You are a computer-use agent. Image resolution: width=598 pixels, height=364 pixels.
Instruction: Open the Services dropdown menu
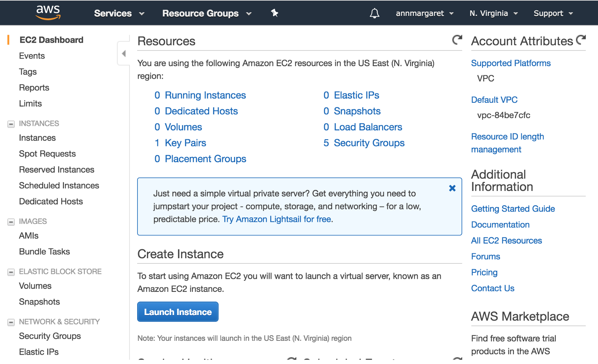pyautogui.click(x=119, y=13)
